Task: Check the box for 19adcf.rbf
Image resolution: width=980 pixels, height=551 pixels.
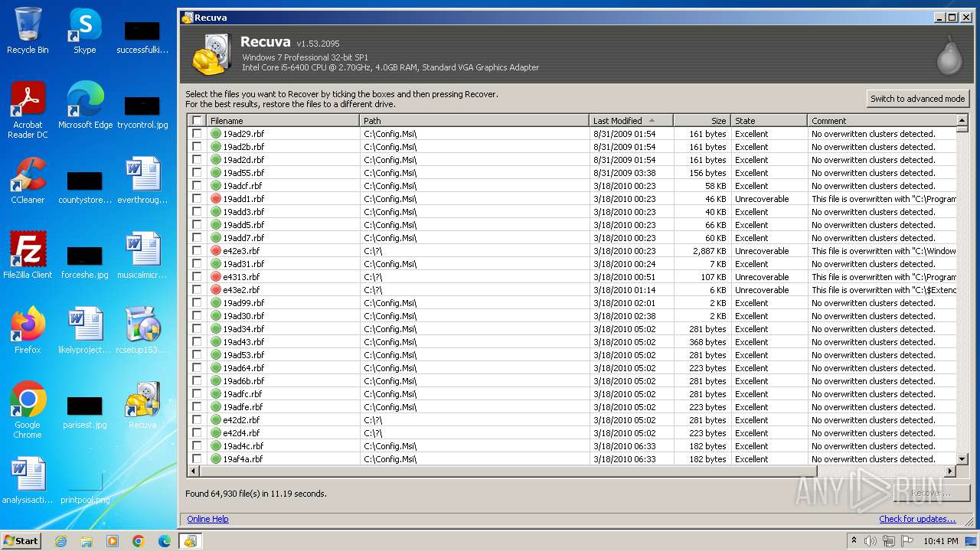Action: click(197, 185)
